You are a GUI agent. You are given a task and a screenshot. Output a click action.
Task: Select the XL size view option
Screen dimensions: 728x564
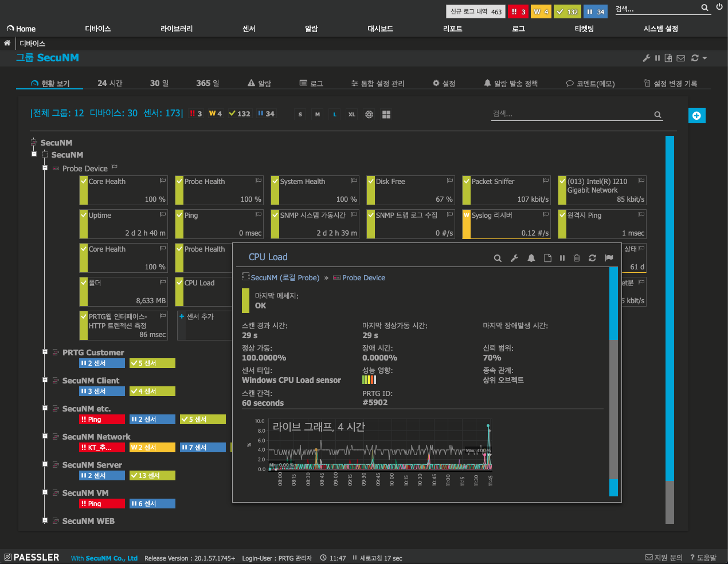pos(352,114)
